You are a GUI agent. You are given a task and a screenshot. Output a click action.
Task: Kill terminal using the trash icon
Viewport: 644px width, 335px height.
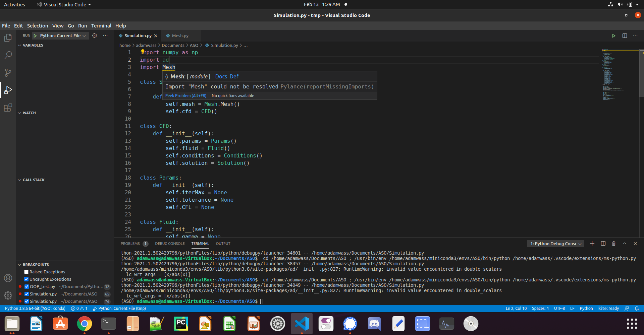(x=613, y=244)
